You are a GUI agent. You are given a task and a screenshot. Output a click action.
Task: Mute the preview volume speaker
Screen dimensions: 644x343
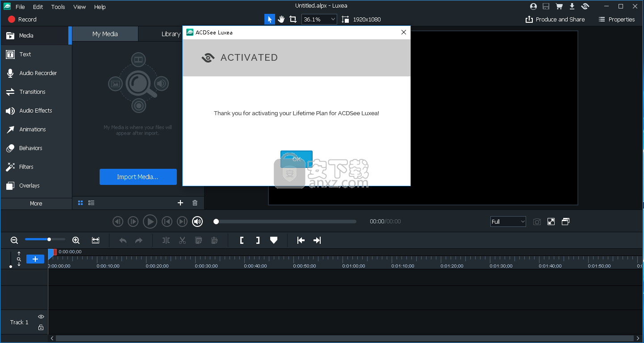197,222
